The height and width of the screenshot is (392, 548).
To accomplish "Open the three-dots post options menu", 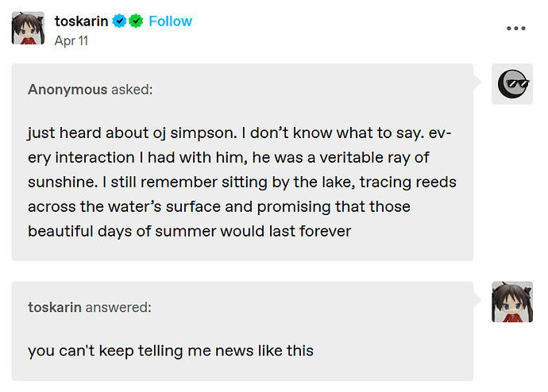I will click(x=516, y=29).
